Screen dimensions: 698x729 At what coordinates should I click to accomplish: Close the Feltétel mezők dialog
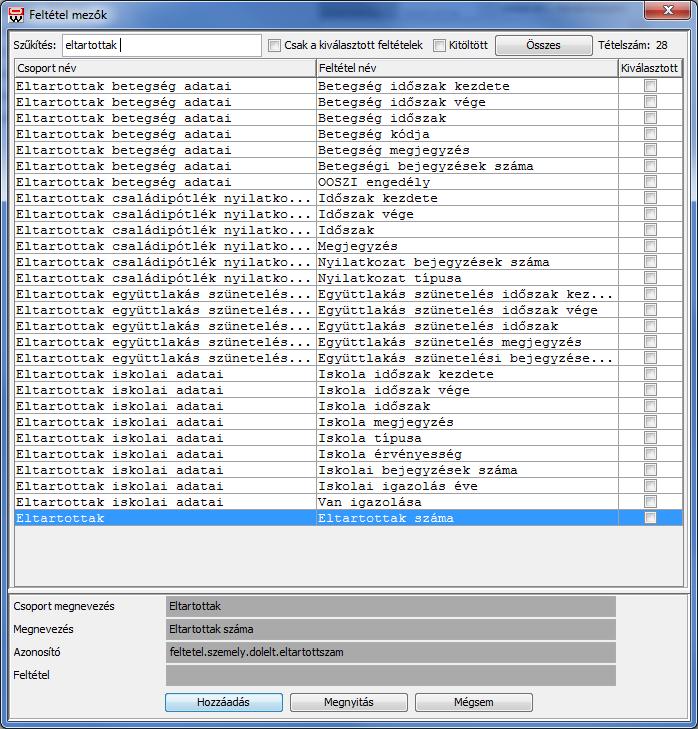[x=668, y=10]
